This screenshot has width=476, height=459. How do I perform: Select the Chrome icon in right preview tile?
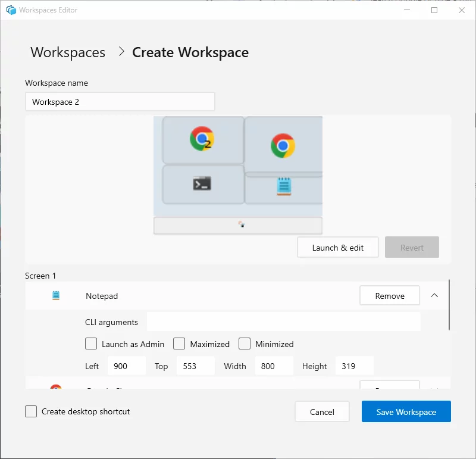pyautogui.click(x=283, y=145)
